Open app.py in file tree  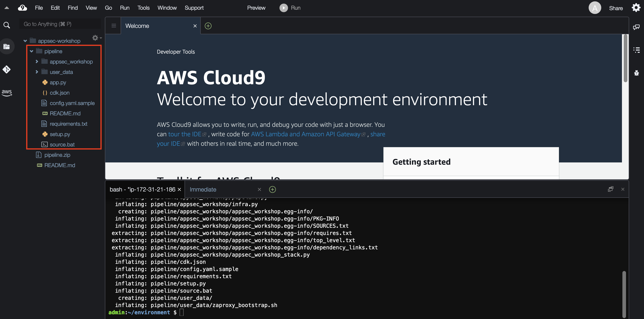coord(58,82)
